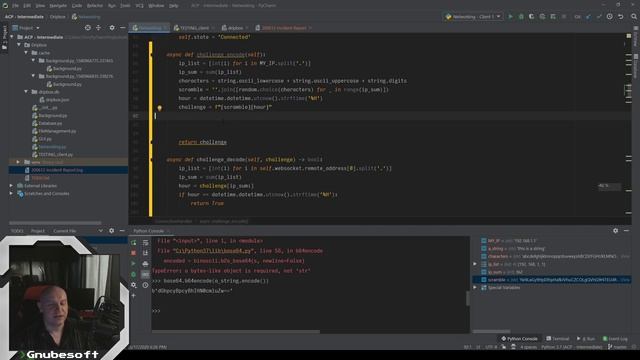640x360 pixels.
Task: Open the View menu
Action: coord(40,6)
